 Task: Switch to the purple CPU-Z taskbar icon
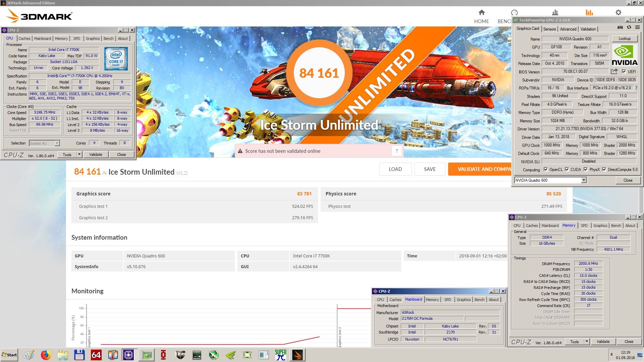[x=128, y=355]
